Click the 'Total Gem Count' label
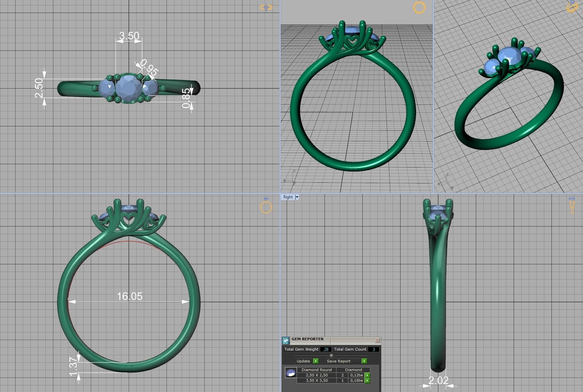 (x=350, y=349)
